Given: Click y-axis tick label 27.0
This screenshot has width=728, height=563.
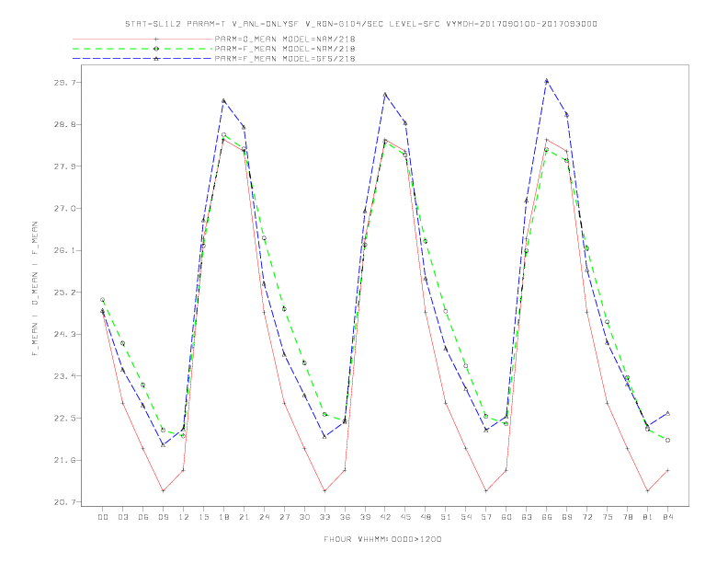Looking at the screenshot, I should coord(63,209).
